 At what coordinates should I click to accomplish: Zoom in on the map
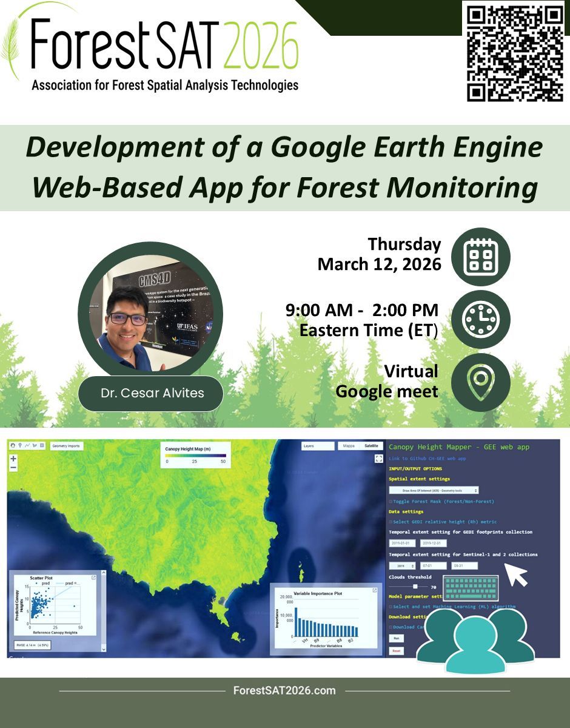[x=14, y=459]
